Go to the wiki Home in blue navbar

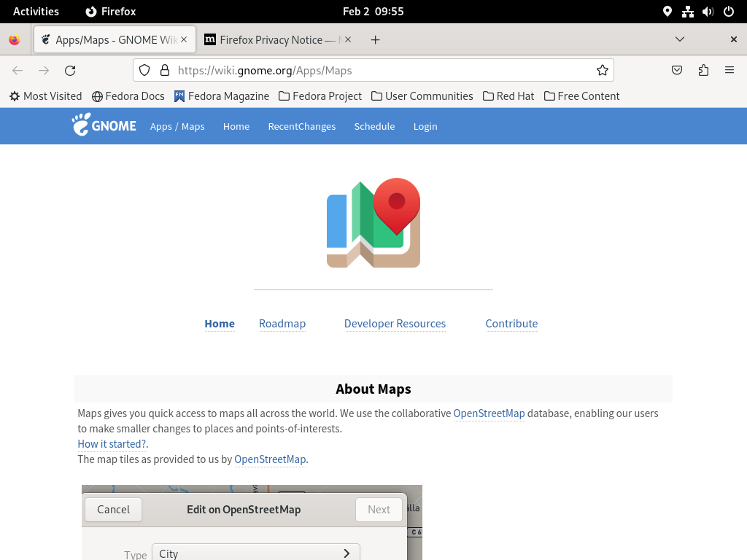tap(236, 127)
